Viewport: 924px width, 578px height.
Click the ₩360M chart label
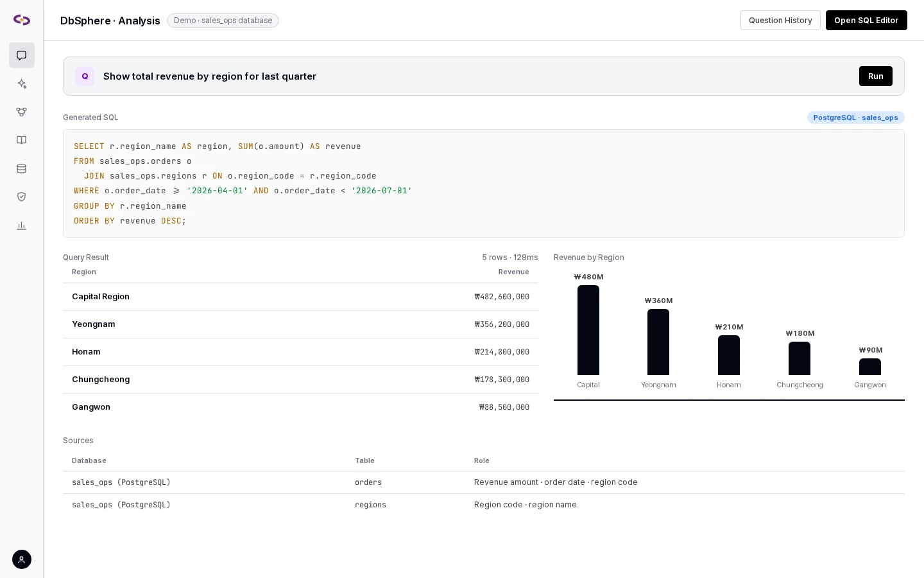[x=658, y=301]
